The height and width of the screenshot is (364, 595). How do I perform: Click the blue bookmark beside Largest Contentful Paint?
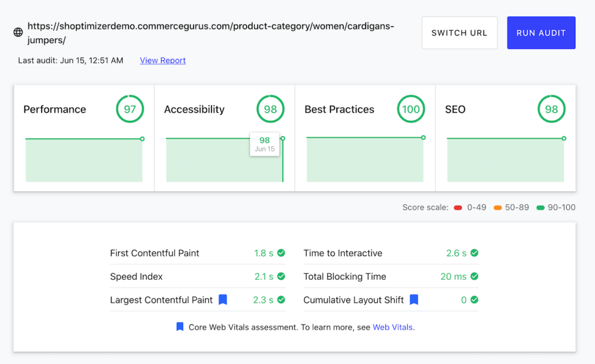tap(222, 300)
